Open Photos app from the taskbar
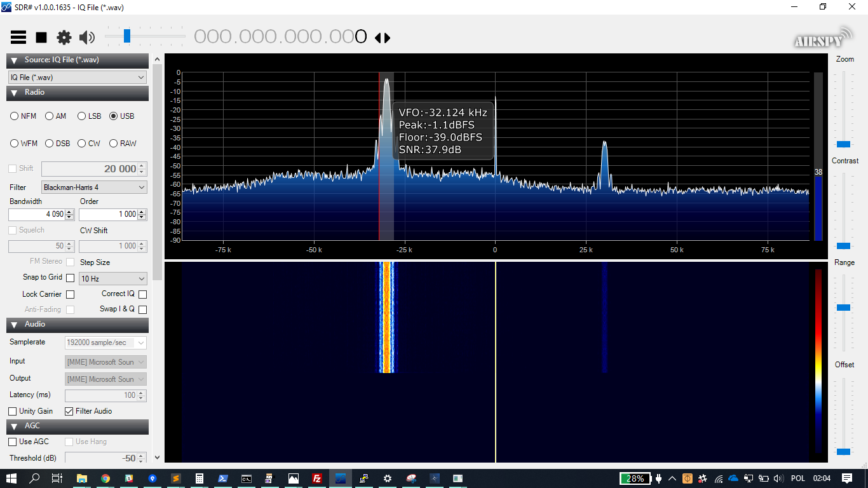 click(x=293, y=478)
